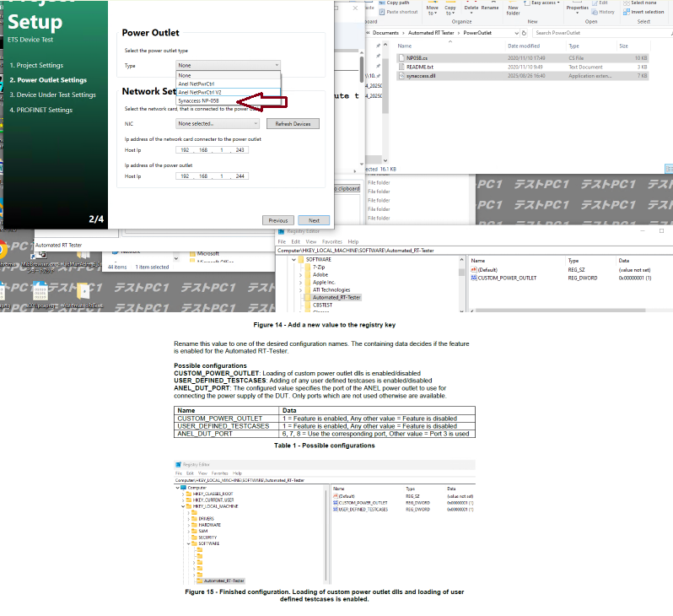Open the Delete dropdown arrow in ribbon
673x616 pixels.
click(x=471, y=13)
